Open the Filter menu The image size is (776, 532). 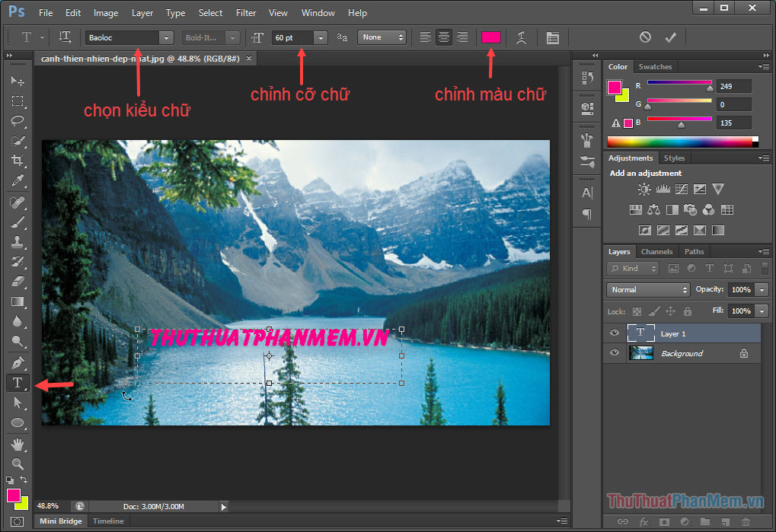coord(245,12)
